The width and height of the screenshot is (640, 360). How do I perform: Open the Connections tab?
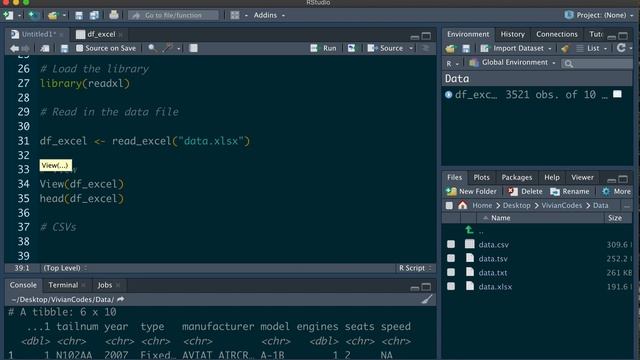557,34
